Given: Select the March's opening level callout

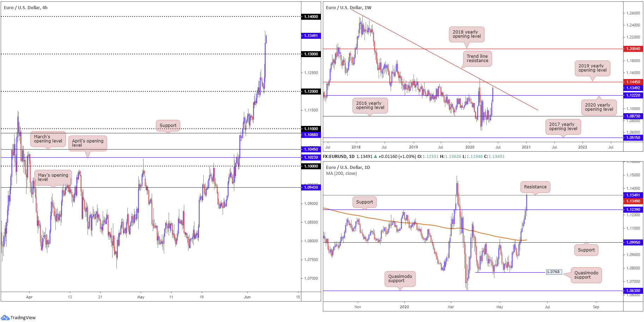Looking at the screenshot, I should coord(48,139).
